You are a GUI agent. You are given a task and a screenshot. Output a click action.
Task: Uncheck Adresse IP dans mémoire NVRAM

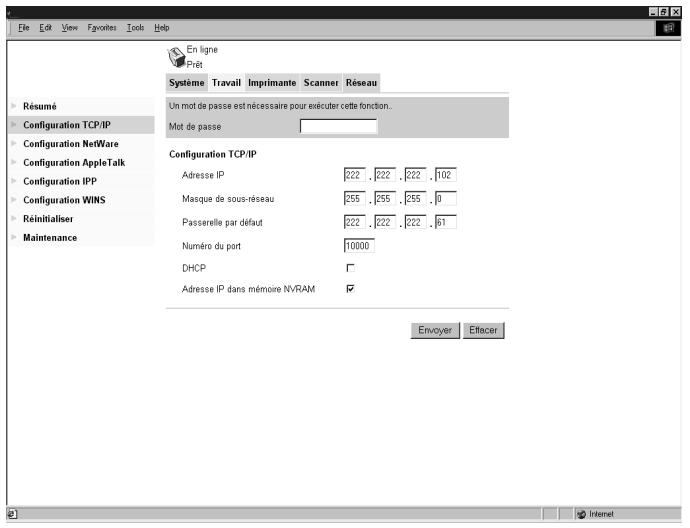pos(350,289)
